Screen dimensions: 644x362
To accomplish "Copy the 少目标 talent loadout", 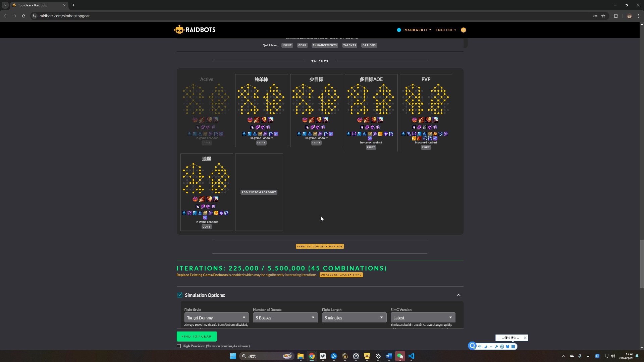I will point(316,143).
